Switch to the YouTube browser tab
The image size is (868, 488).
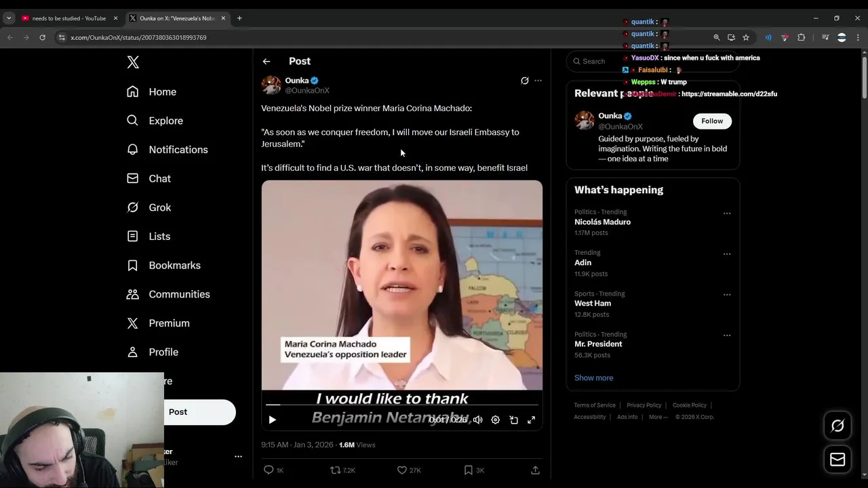[x=69, y=18]
